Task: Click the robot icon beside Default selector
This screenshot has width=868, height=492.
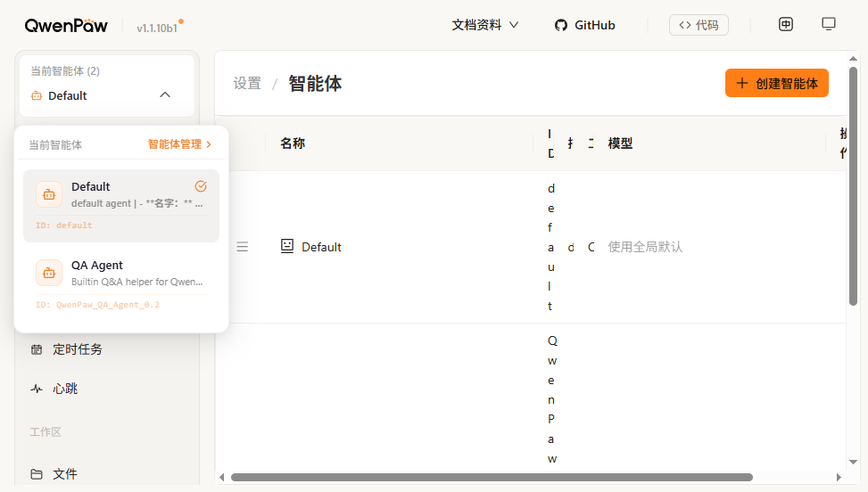Action: pyautogui.click(x=37, y=95)
